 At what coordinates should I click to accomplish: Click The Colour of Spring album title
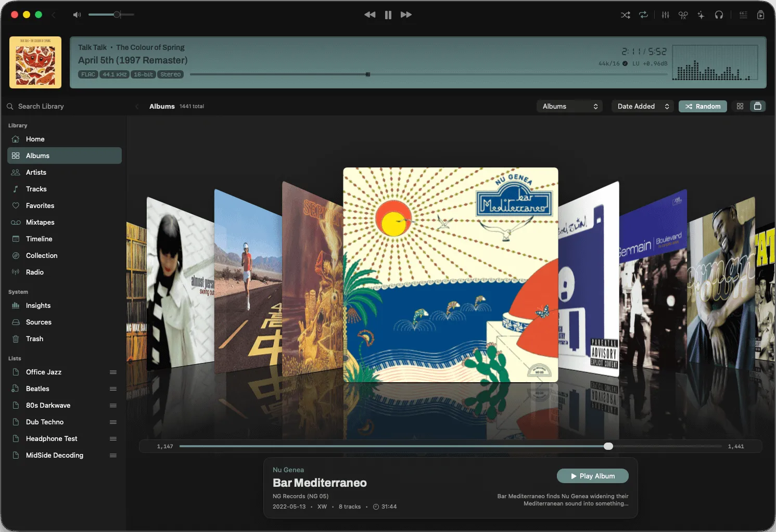pos(150,47)
